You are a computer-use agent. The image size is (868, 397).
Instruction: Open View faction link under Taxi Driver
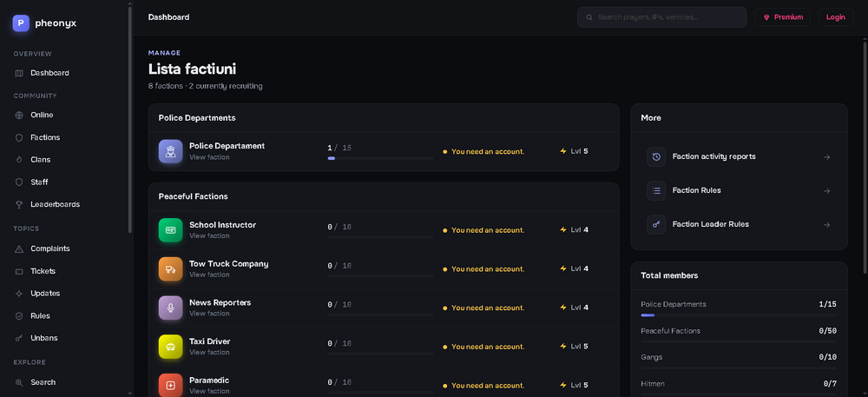(209, 352)
